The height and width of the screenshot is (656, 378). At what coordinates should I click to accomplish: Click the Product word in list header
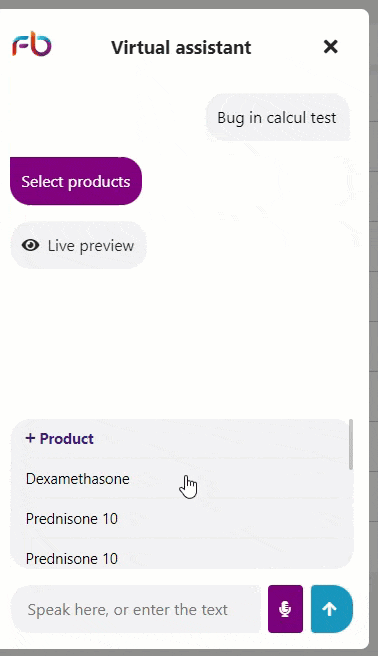pos(67,438)
